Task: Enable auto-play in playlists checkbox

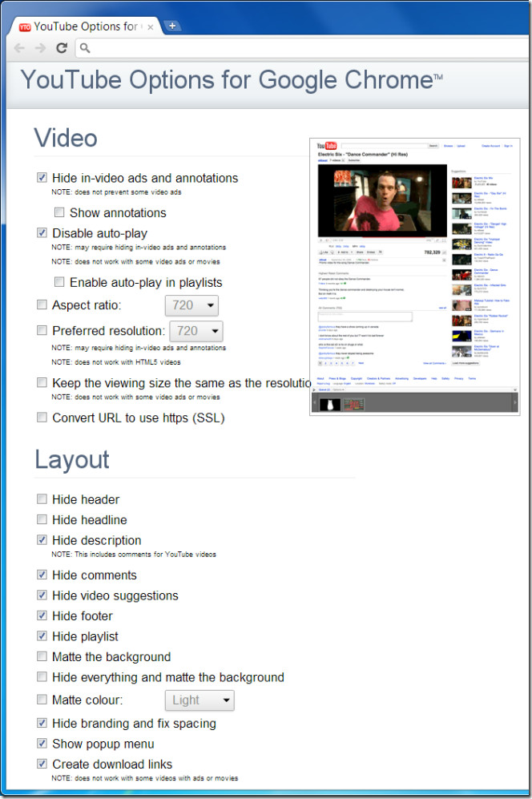Action: [x=59, y=282]
